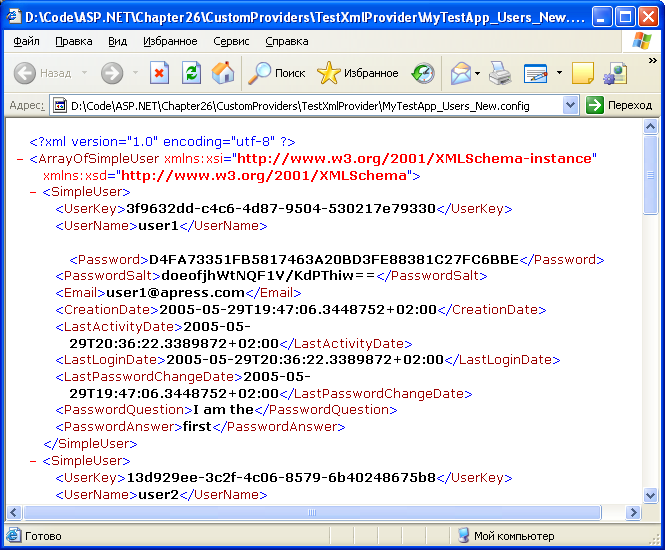Screen dimensions: 665x550
Task: Open the Сервис menu
Action: click(x=232, y=42)
